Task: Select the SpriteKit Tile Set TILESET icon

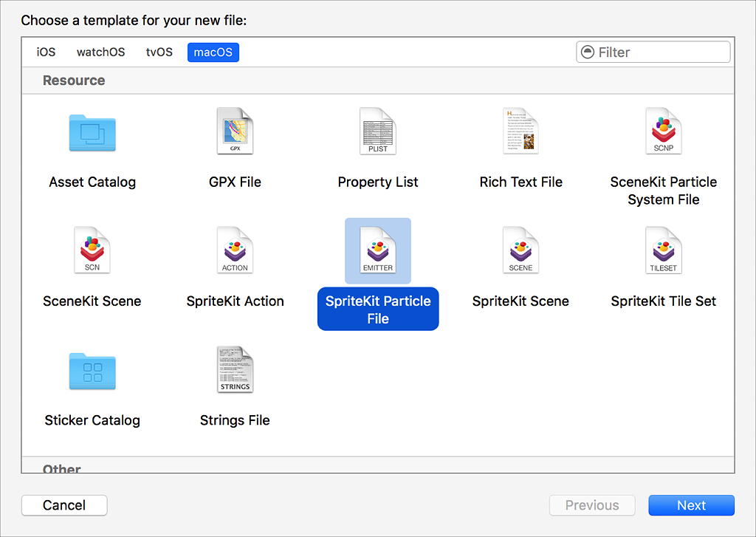Action: coord(664,250)
